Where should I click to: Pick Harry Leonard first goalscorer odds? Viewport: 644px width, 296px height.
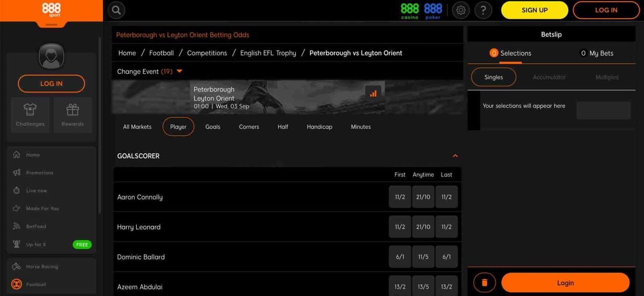tap(400, 227)
